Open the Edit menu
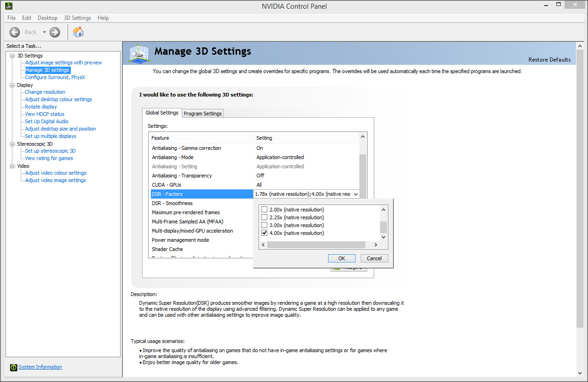This screenshot has width=588, height=382. (x=27, y=18)
